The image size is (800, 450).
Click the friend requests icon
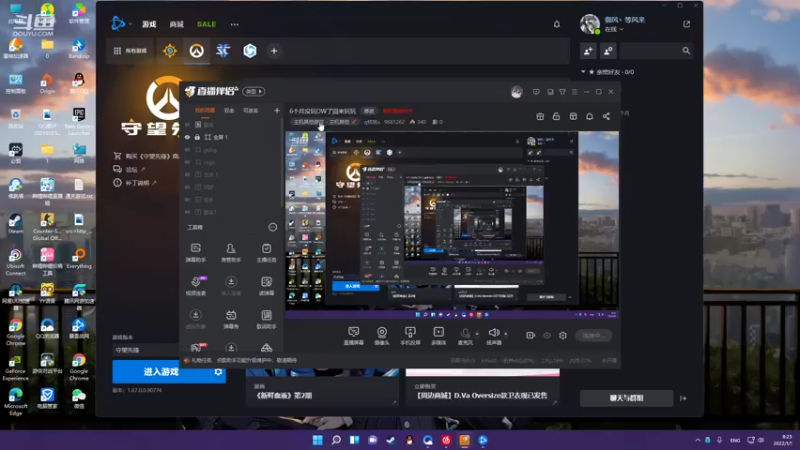pos(608,51)
